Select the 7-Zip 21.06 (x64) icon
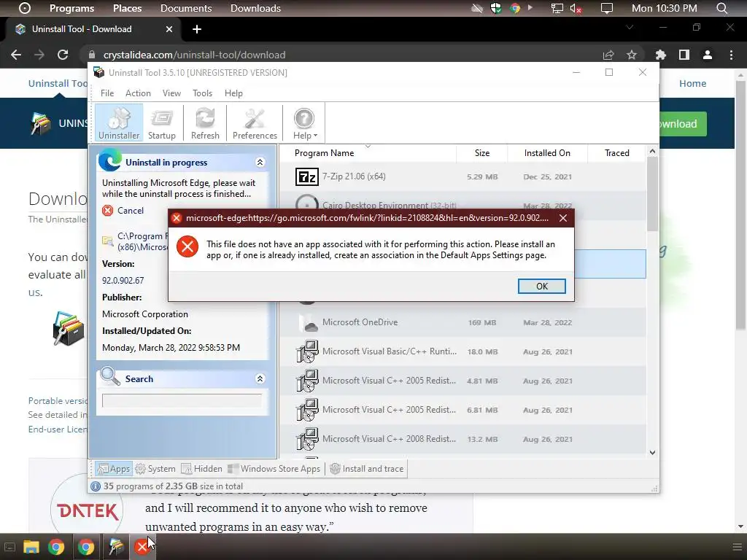Image resolution: width=747 pixels, height=560 pixels. 307,176
